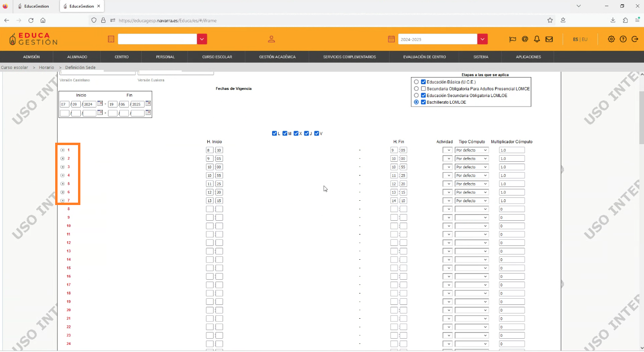Click the Educa Gestión logo
Viewport: 644px width, 352px height.
(33, 39)
